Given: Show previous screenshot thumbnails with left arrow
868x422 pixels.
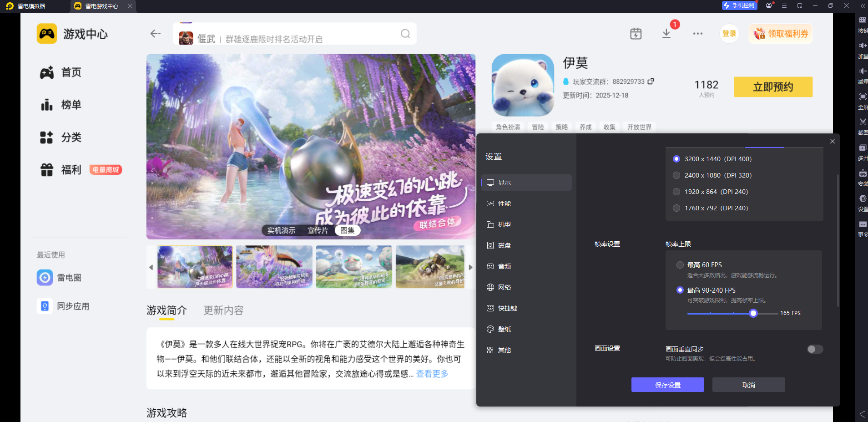Looking at the screenshot, I should pos(151,267).
